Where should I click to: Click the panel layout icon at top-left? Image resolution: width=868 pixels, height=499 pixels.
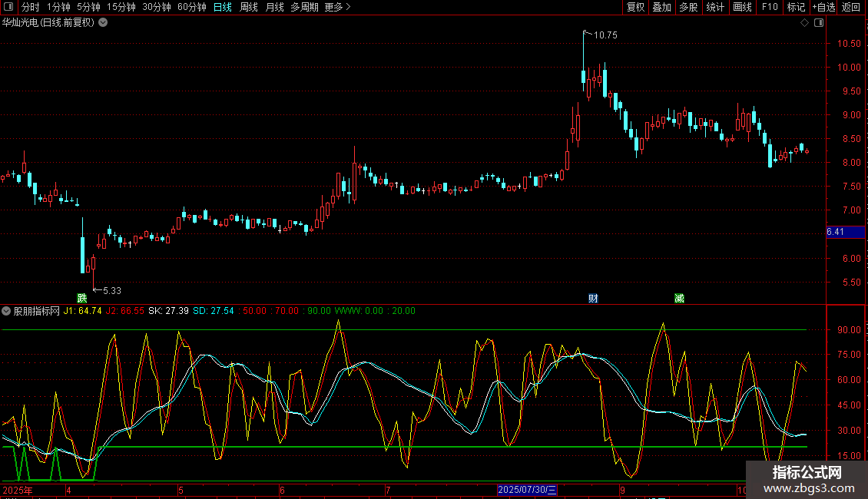tap(8, 7)
